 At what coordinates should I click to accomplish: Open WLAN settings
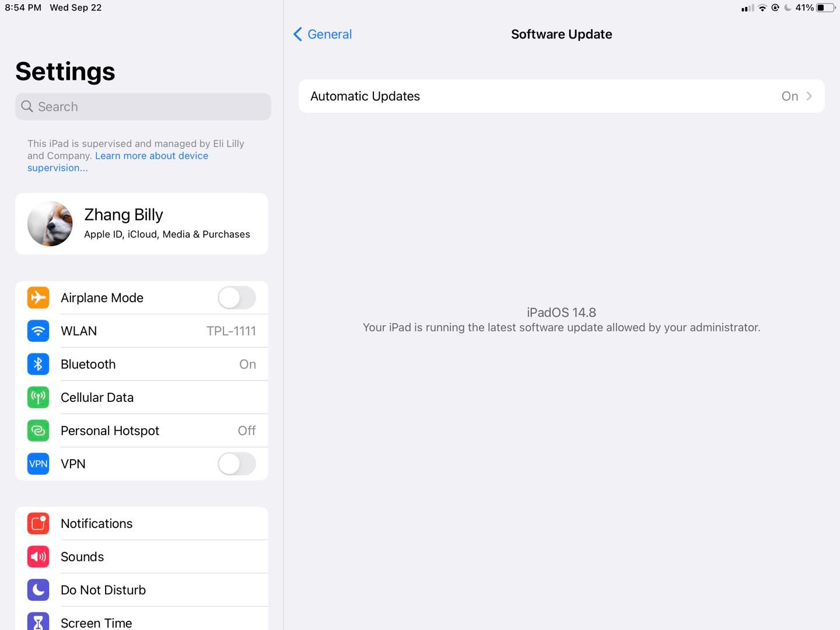(x=142, y=331)
